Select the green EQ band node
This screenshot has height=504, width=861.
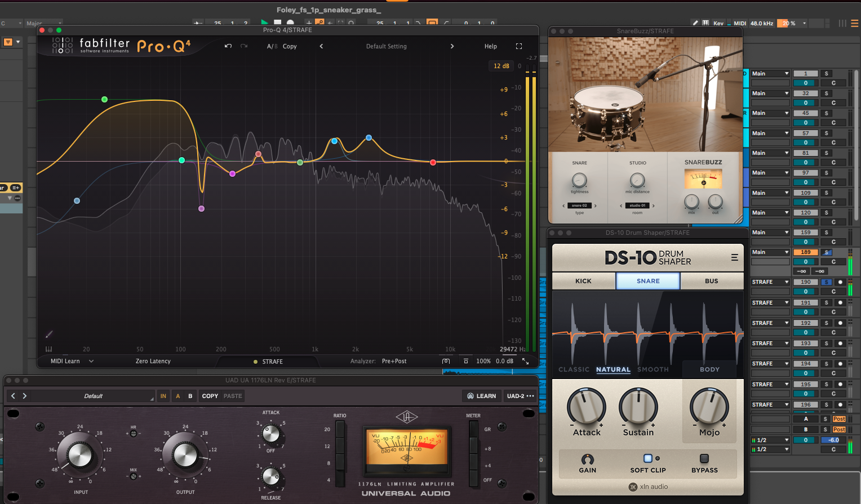[104, 99]
